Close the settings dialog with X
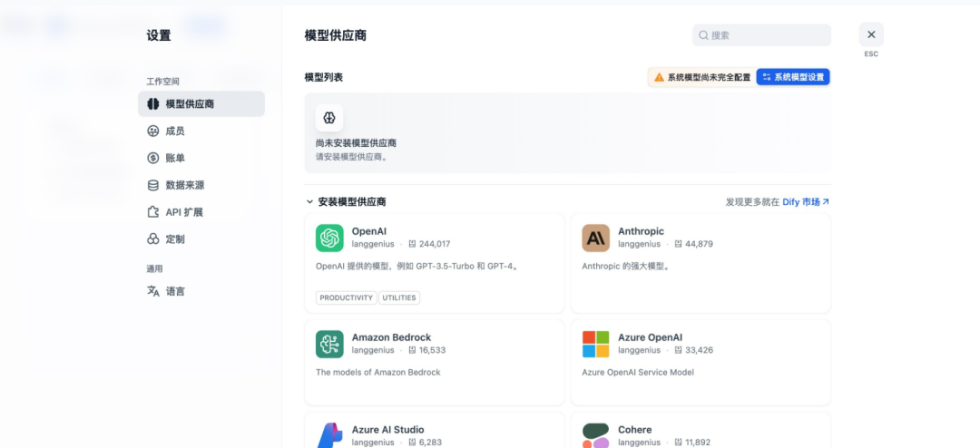 (871, 35)
